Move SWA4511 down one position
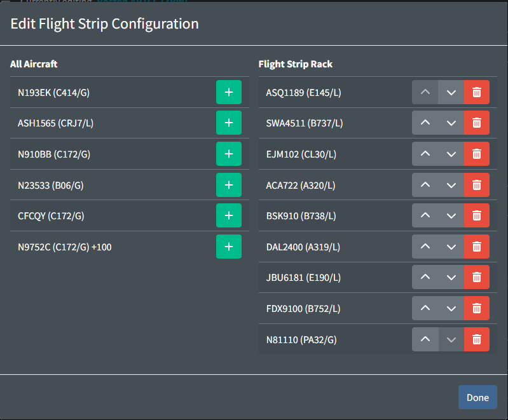 coord(451,123)
